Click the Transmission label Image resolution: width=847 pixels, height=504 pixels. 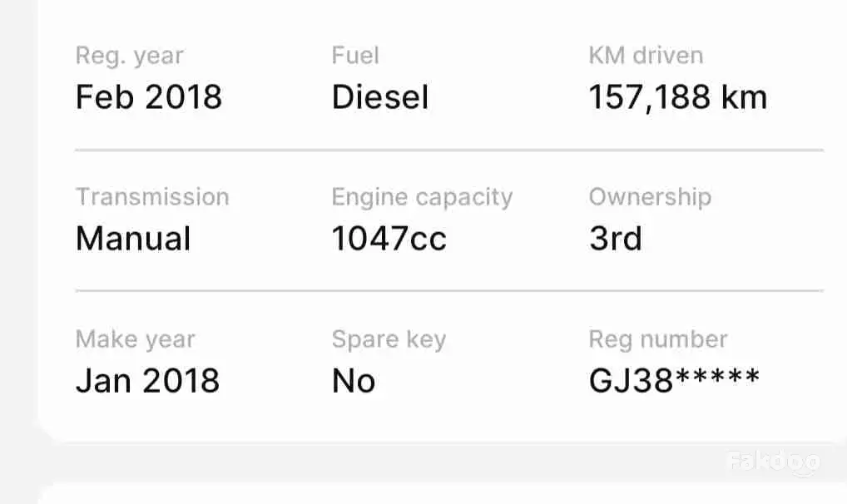pyautogui.click(x=152, y=196)
